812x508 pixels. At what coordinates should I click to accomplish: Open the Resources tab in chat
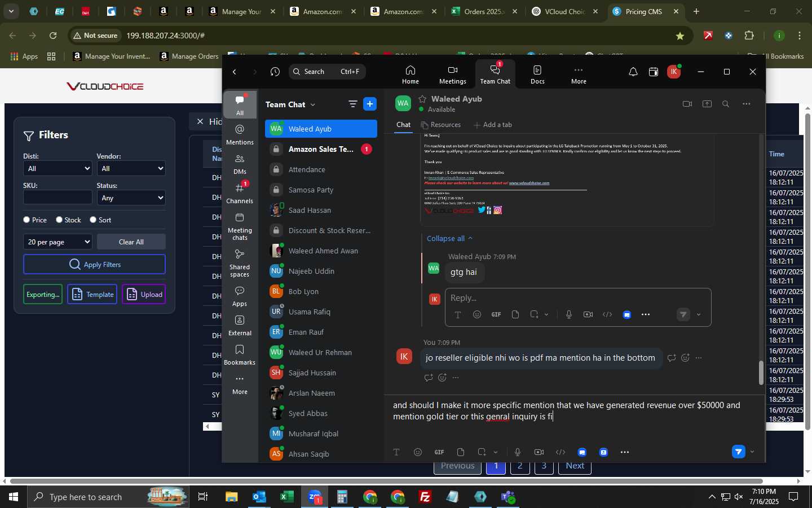441,125
